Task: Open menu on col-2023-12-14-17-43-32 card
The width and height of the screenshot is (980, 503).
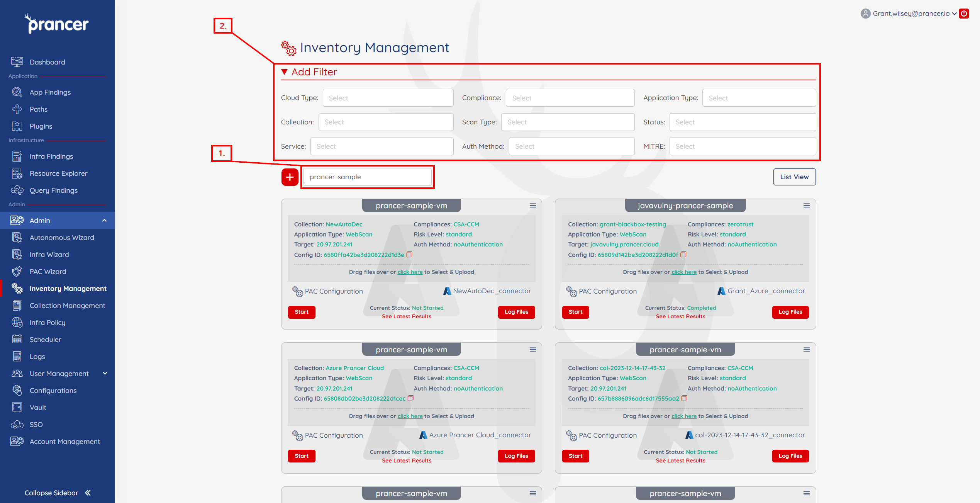Action: (x=807, y=350)
